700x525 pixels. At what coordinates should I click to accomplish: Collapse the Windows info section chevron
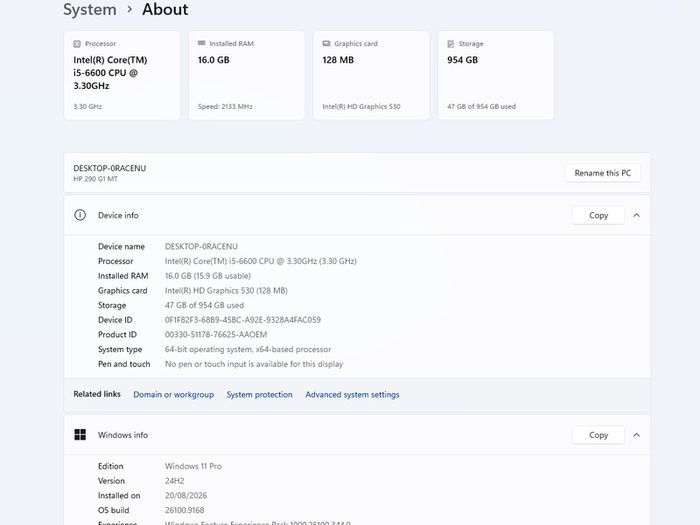click(x=637, y=435)
